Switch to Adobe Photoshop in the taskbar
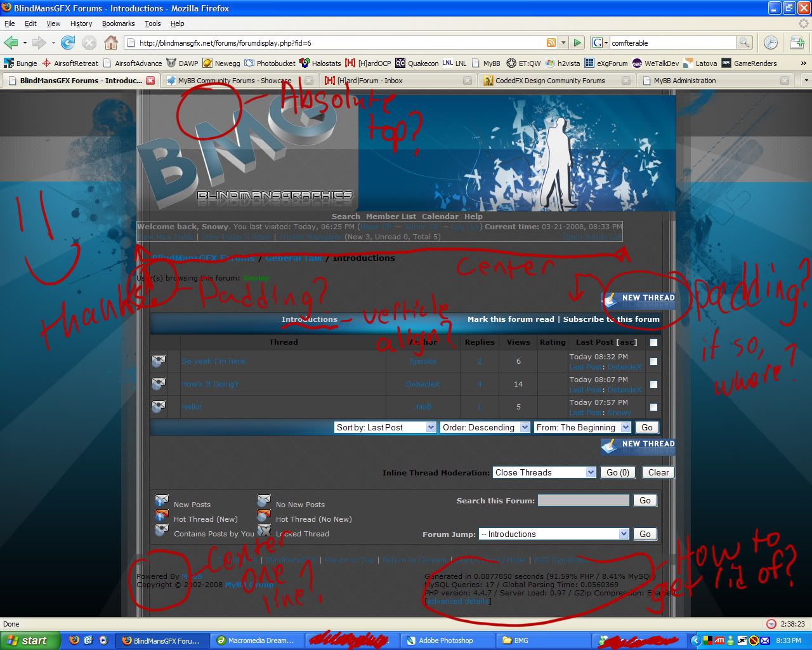Viewport: 812px width, 650px height. point(447,640)
